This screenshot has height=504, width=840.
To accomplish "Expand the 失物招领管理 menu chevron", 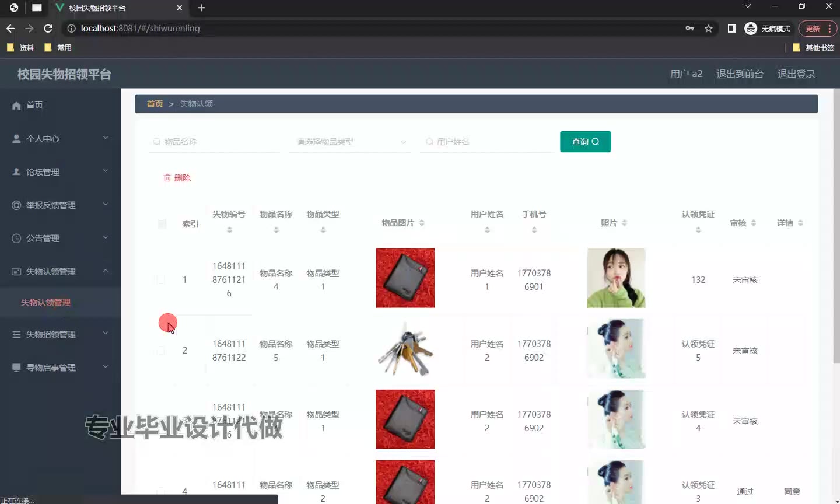I will point(106,334).
